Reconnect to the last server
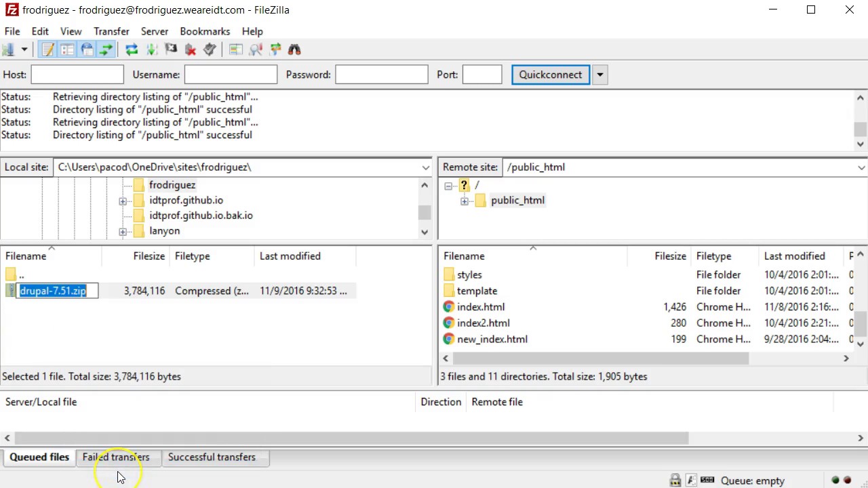The height and width of the screenshot is (488, 868). [210, 49]
